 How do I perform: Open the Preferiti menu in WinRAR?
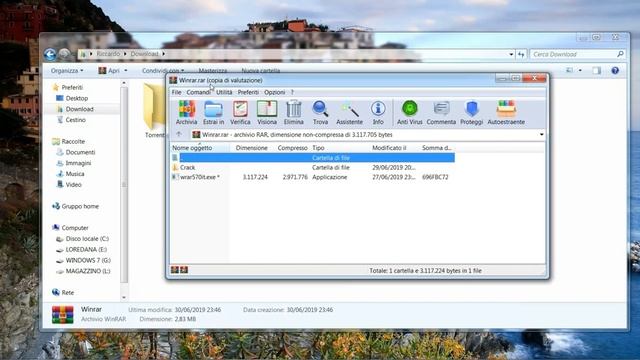(248, 92)
